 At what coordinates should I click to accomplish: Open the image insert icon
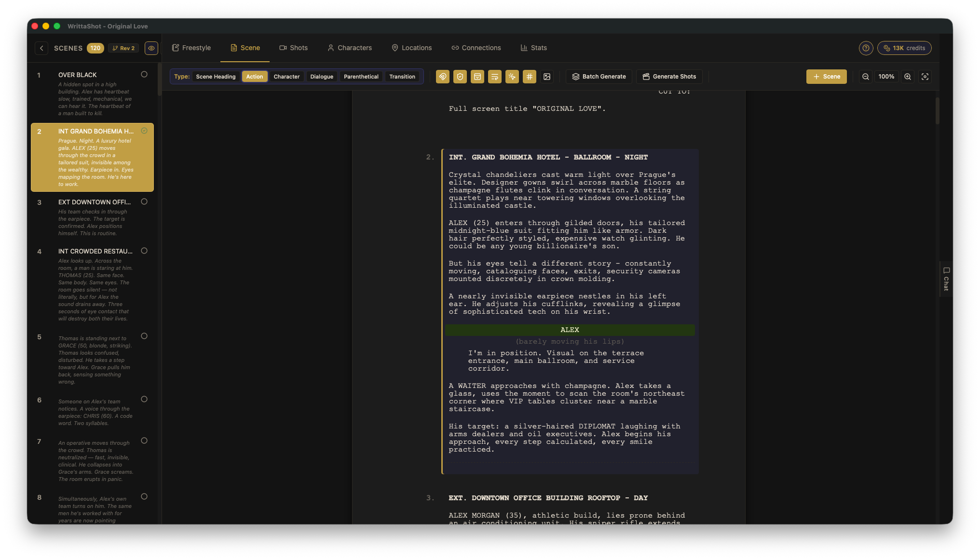(x=546, y=76)
